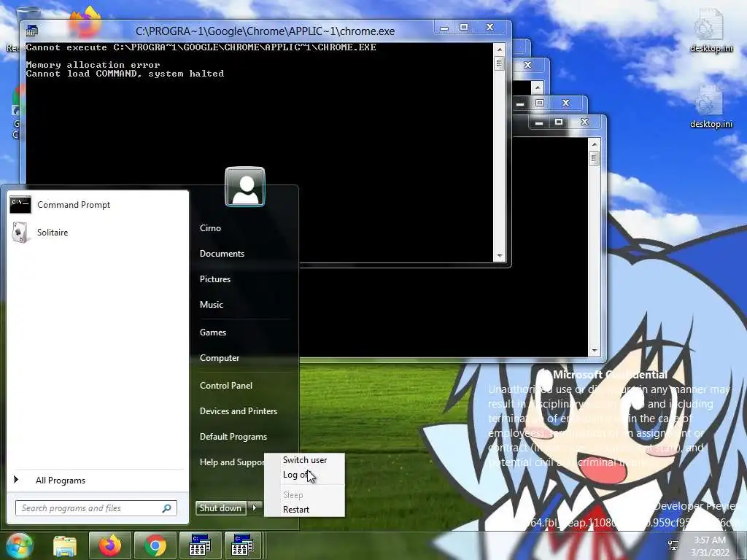The image size is (747, 560).
Task: Open the Start orb button
Action: pyautogui.click(x=19, y=545)
